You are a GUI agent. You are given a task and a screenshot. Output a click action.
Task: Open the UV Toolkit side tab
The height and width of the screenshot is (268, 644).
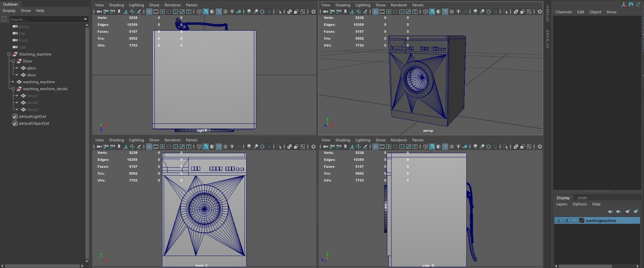[547, 39]
